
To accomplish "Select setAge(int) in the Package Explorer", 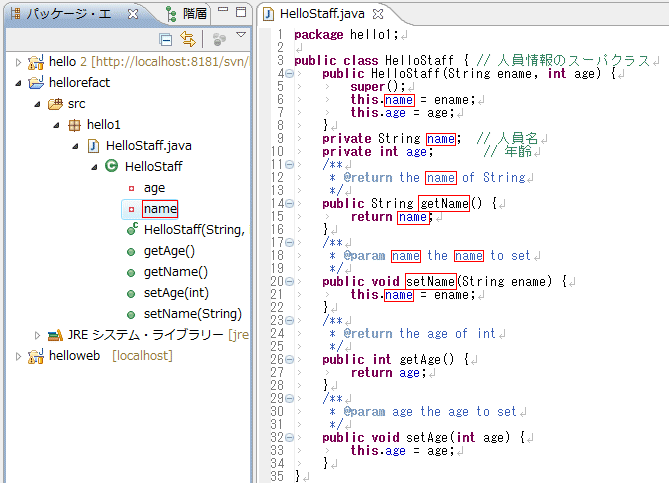I will (x=176, y=293).
